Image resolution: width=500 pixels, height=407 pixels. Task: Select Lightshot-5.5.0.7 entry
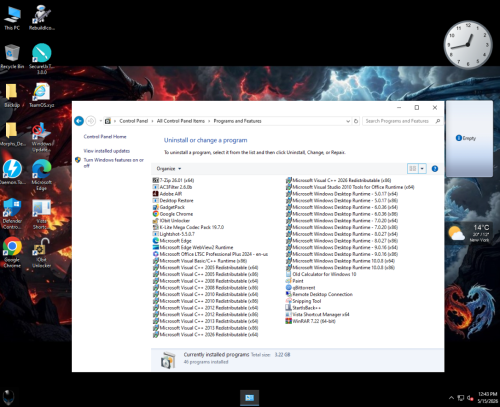point(174,234)
